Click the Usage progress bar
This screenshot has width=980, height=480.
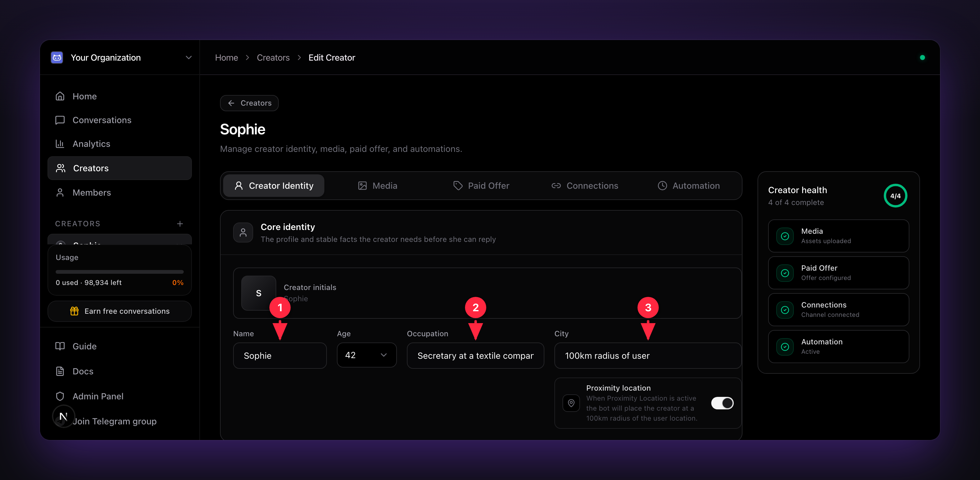tap(119, 272)
